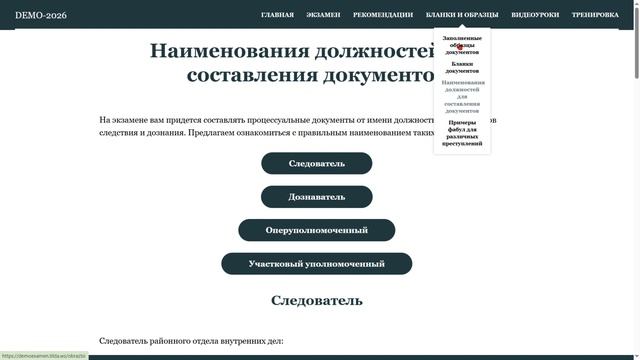The image size is (640, 360).
Task: Click the Следователь section heading
Action: point(317,300)
